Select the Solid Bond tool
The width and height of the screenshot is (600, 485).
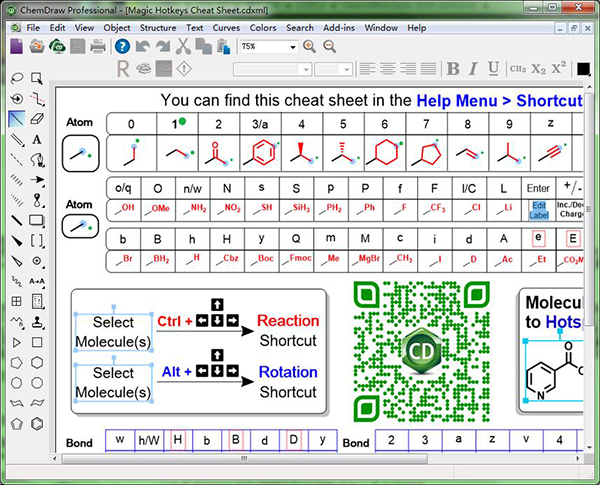16,119
